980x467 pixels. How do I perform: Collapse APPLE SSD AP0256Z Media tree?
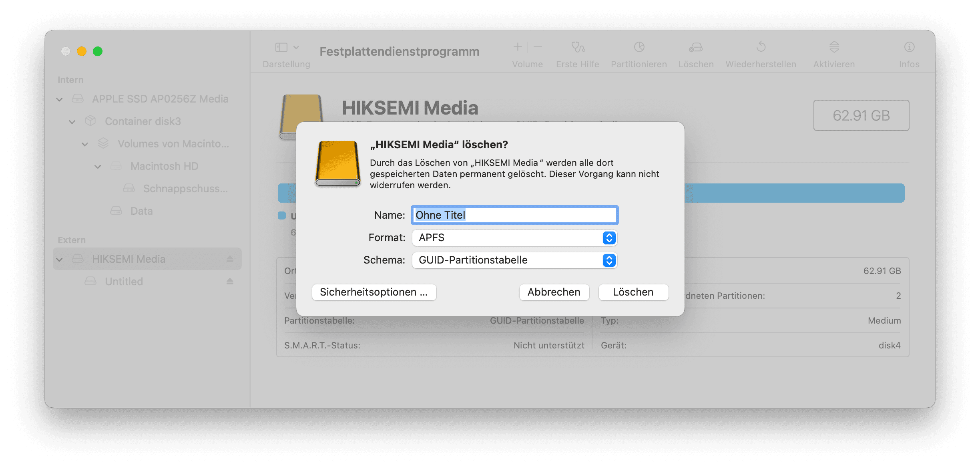(59, 99)
